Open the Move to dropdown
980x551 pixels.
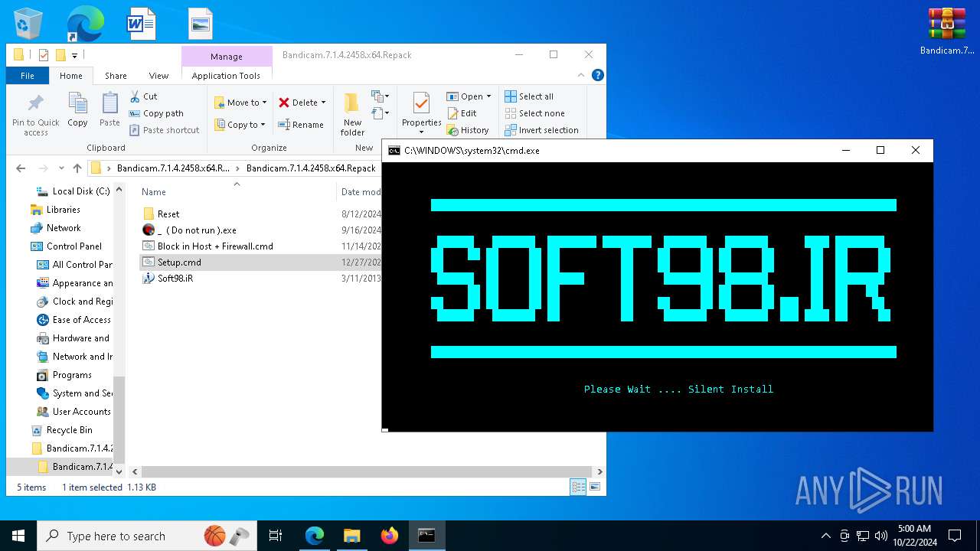[x=240, y=103]
